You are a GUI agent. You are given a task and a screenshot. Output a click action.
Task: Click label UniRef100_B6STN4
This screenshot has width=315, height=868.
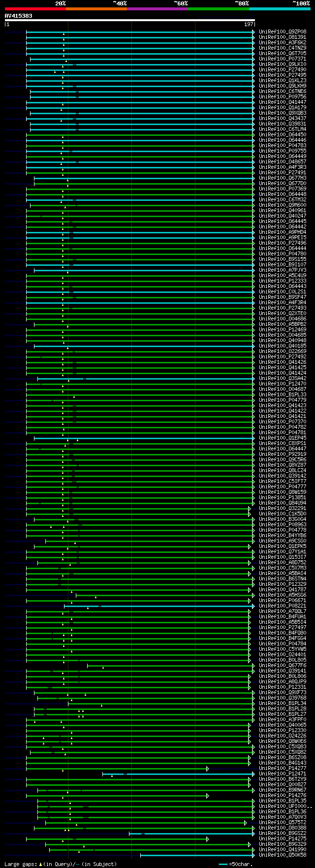pos(283,579)
